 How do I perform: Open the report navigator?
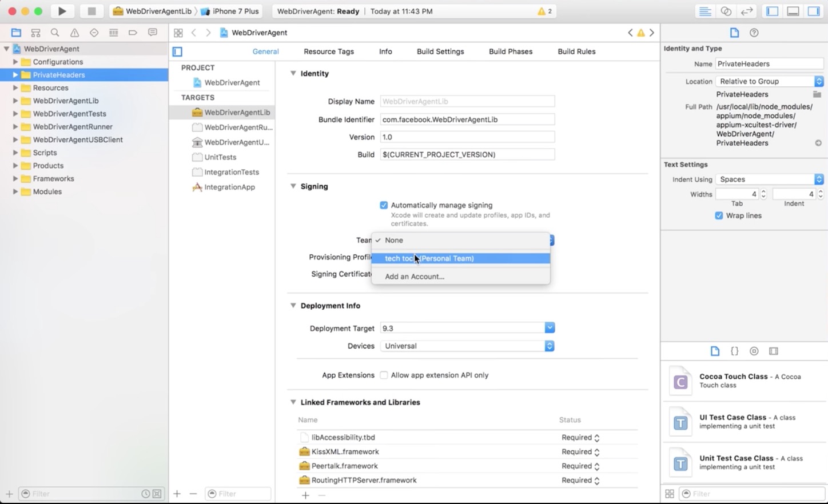pyautogui.click(x=152, y=33)
